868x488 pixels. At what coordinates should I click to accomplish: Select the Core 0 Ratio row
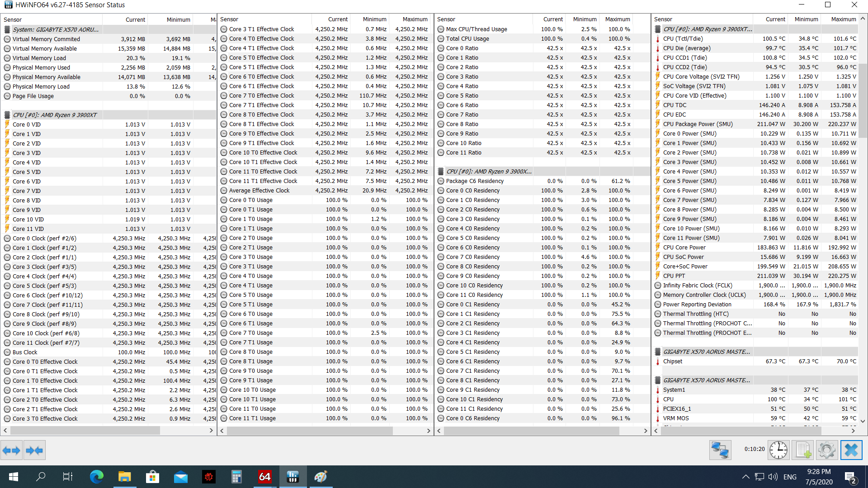pos(542,48)
